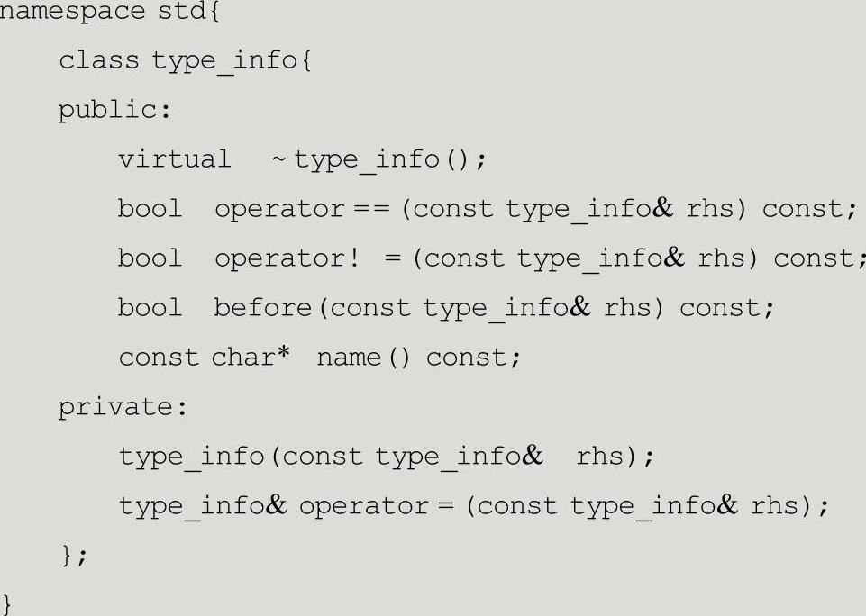Image resolution: width=866 pixels, height=616 pixels.
Task: Click the '~type_info();' destructor text
Action: click(378, 160)
